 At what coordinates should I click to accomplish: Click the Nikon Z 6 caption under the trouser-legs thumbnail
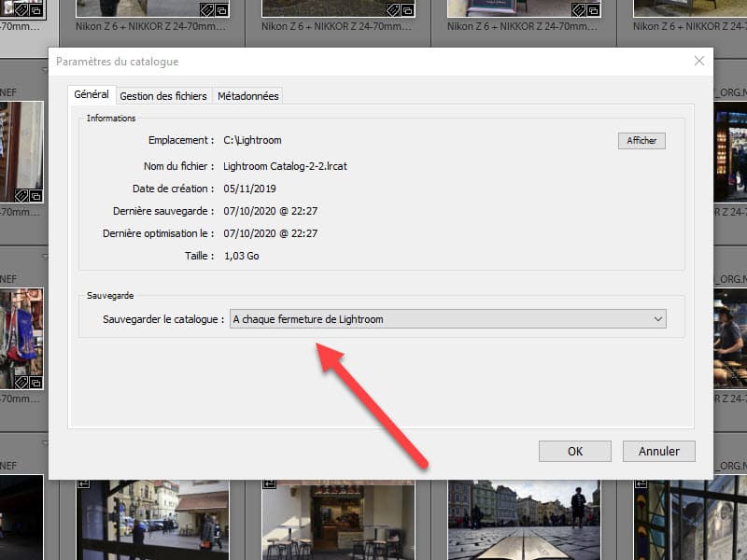[150, 27]
